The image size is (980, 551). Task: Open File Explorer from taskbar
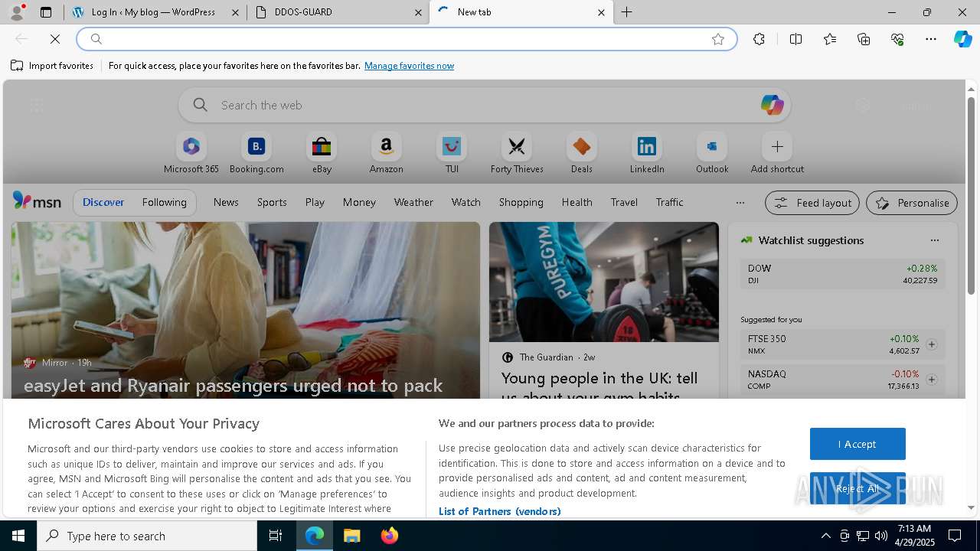(x=352, y=536)
